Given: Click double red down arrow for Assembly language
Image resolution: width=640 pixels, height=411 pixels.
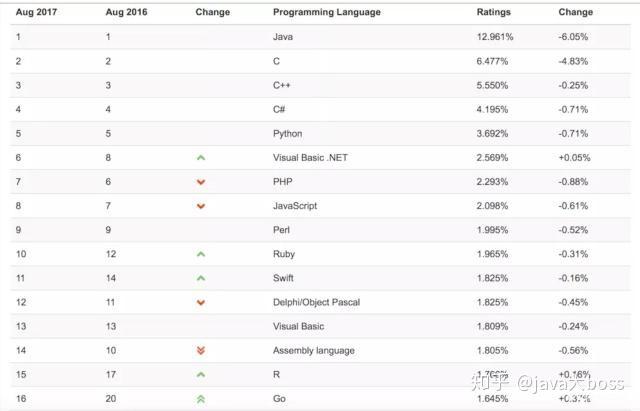Looking at the screenshot, I should 201,351.
